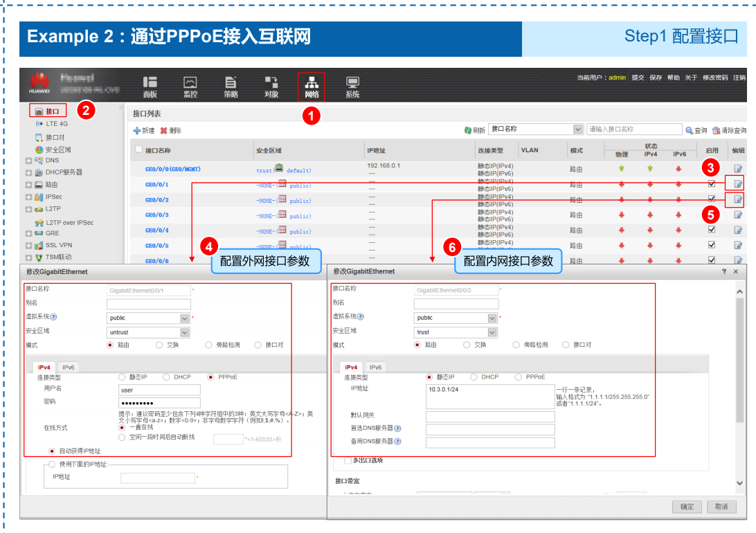
Task: Open the 系统 system icon
Action: click(x=352, y=86)
